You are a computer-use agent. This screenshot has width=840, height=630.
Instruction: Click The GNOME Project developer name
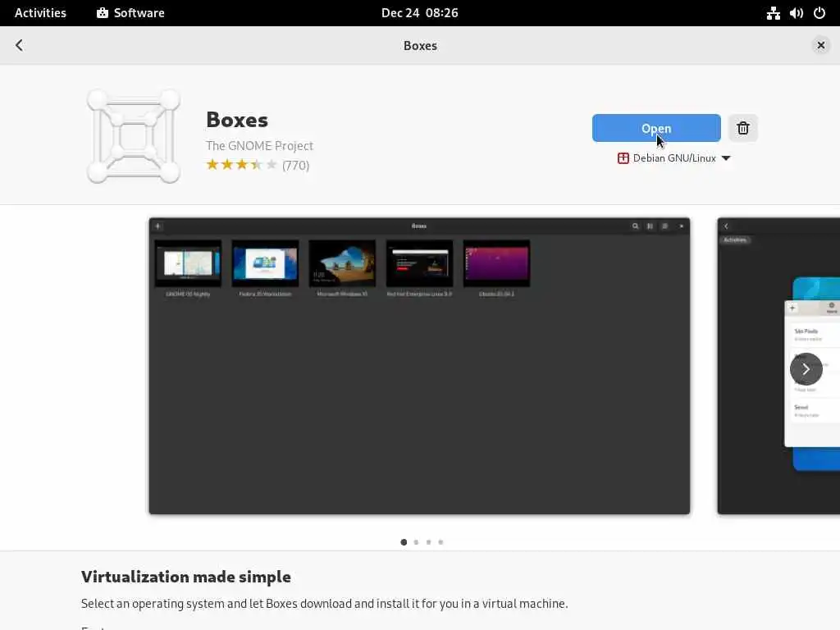tap(259, 146)
